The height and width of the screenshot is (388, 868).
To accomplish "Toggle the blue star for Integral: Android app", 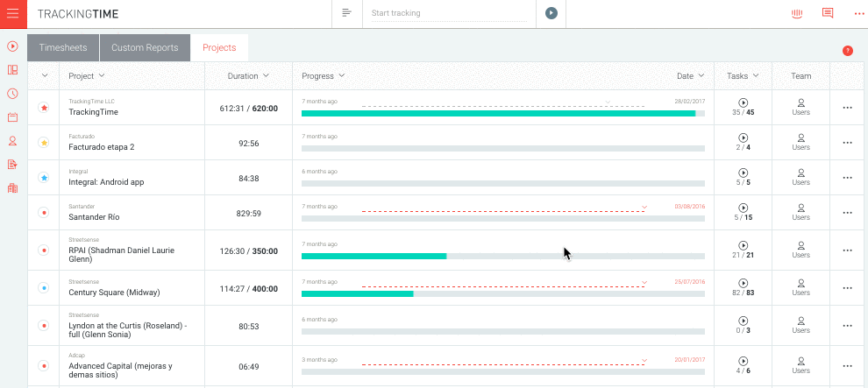I will [44, 178].
